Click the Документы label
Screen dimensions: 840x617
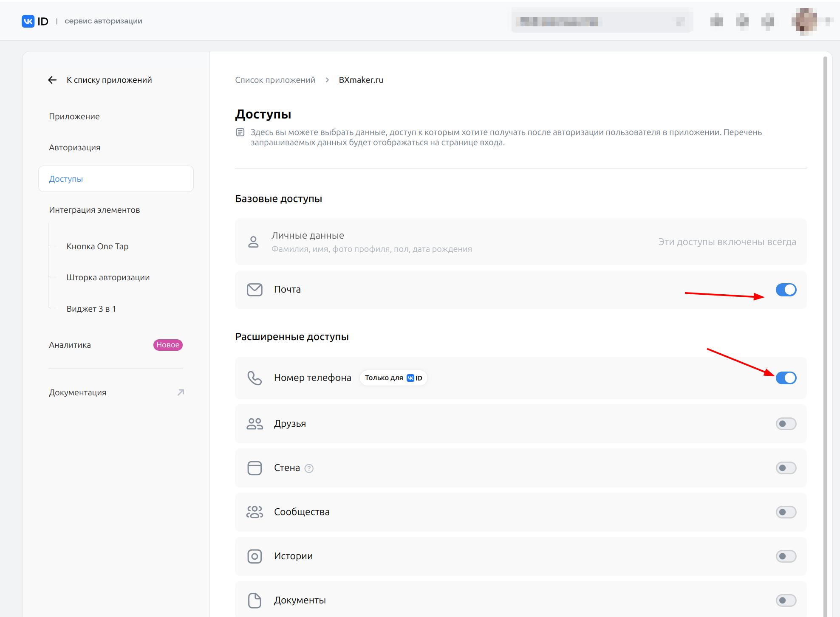[300, 600]
